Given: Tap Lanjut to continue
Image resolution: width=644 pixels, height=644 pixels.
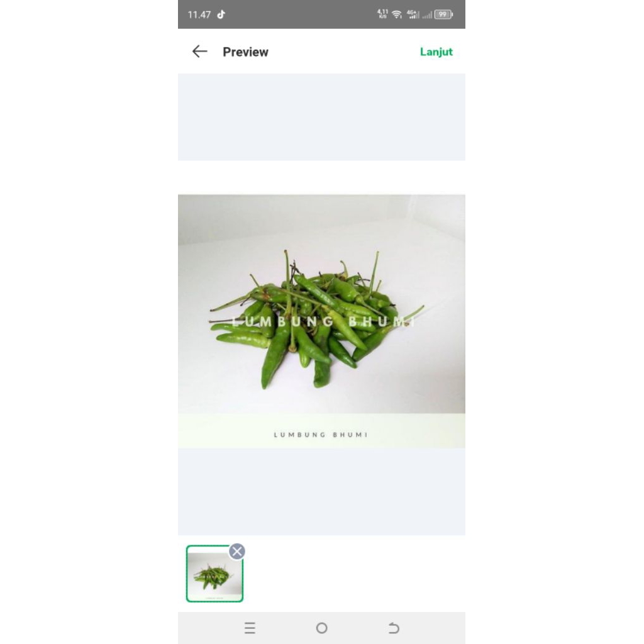Looking at the screenshot, I should coord(436,52).
